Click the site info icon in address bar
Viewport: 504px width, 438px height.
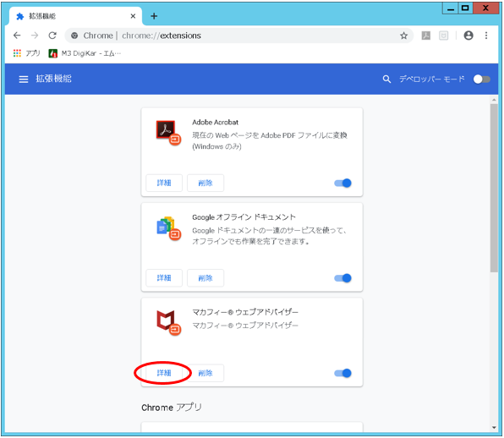(x=74, y=36)
